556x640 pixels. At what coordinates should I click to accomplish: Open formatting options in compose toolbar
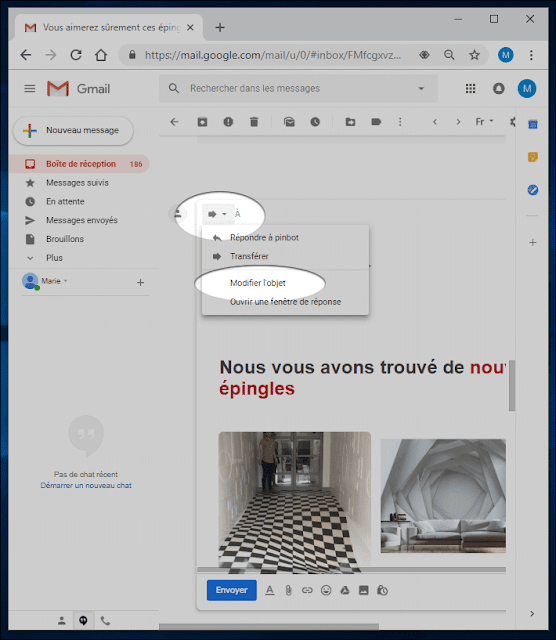(x=270, y=590)
